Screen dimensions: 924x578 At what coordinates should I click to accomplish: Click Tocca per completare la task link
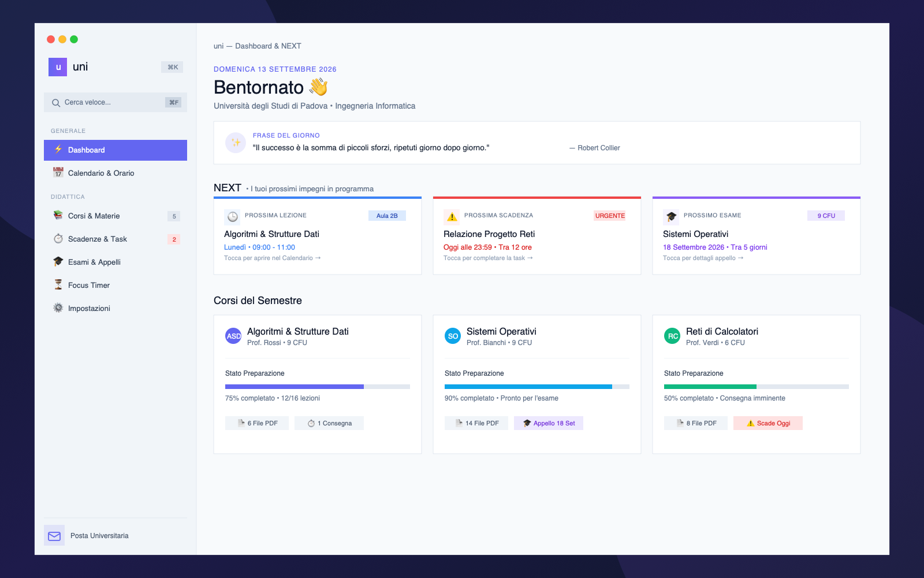click(x=488, y=258)
